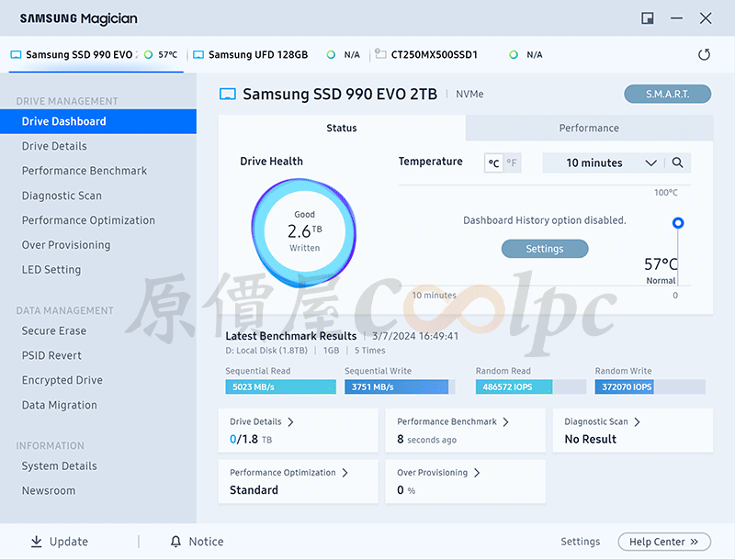Viewport: 735px width, 560px height.
Task: Click the Drive Health 2.6 TB Written ring
Action: pos(304,231)
